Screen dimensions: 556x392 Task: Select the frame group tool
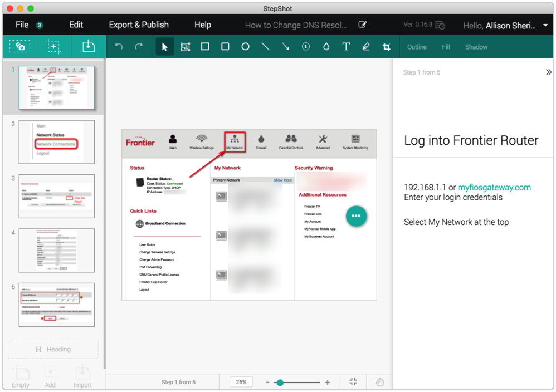tap(185, 46)
